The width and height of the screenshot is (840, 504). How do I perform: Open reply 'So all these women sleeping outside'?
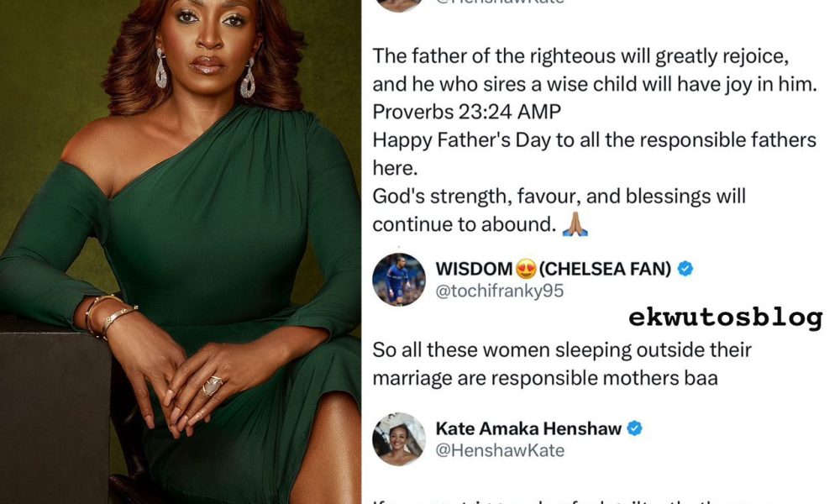[562, 365]
